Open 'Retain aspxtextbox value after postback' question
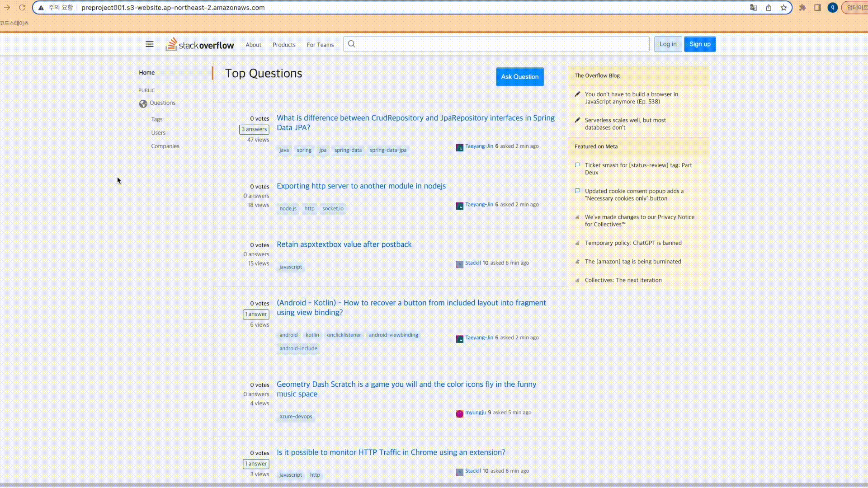This screenshot has height=488, width=868. pyautogui.click(x=344, y=244)
